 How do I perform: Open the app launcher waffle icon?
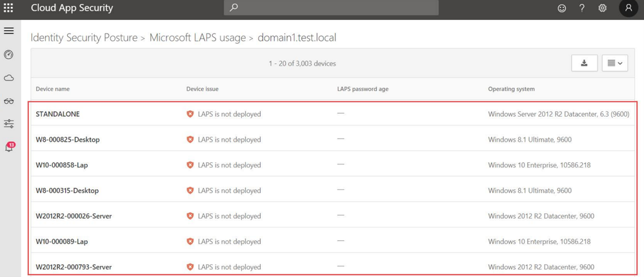click(8, 7)
